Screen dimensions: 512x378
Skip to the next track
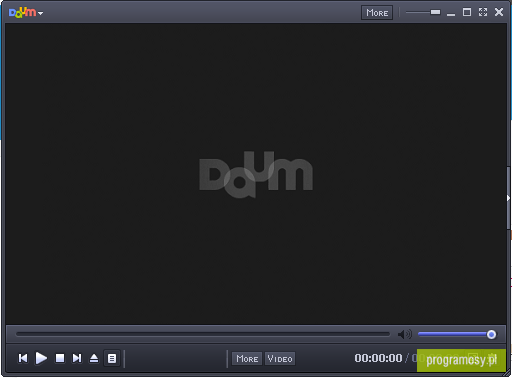77,358
